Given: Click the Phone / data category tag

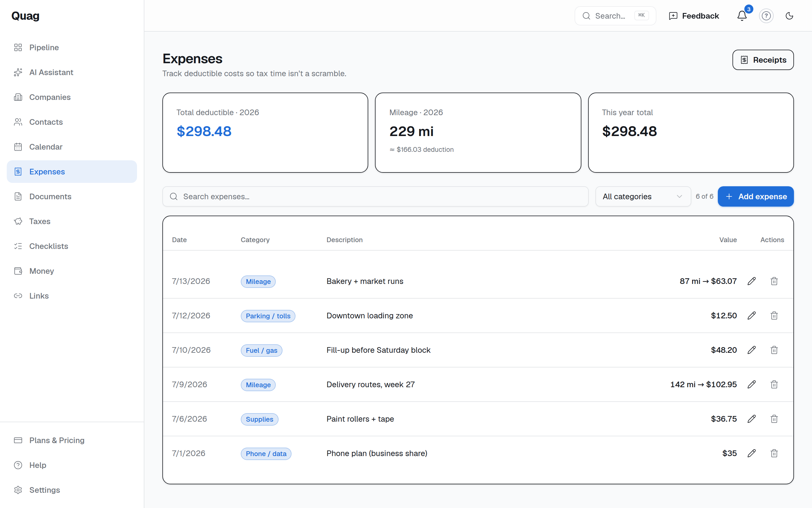Looking at the screenshot, I should 266,454.
